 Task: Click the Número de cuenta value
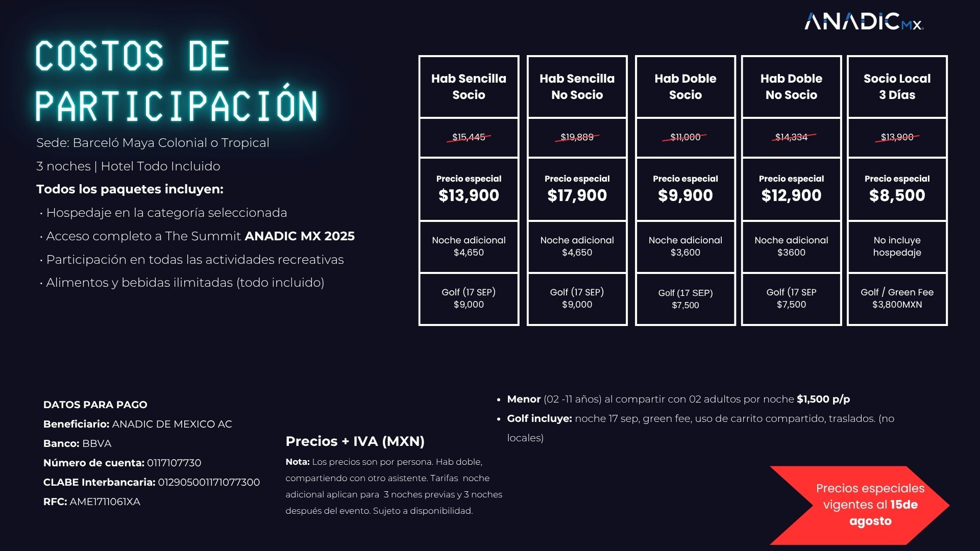click(x=174, y=463)
